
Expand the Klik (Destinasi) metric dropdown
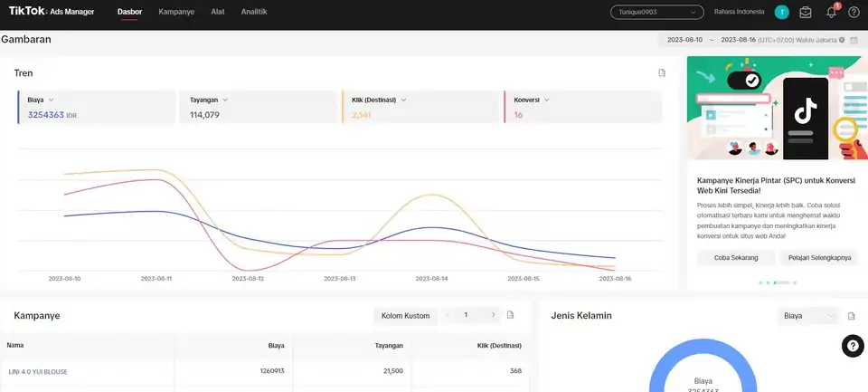pyautogui.click(x=403, y=100)
